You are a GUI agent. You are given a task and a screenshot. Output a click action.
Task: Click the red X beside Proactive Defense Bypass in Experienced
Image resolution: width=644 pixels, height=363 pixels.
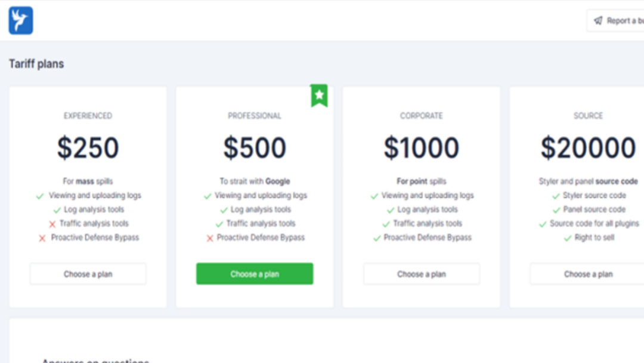pos(42,238)
